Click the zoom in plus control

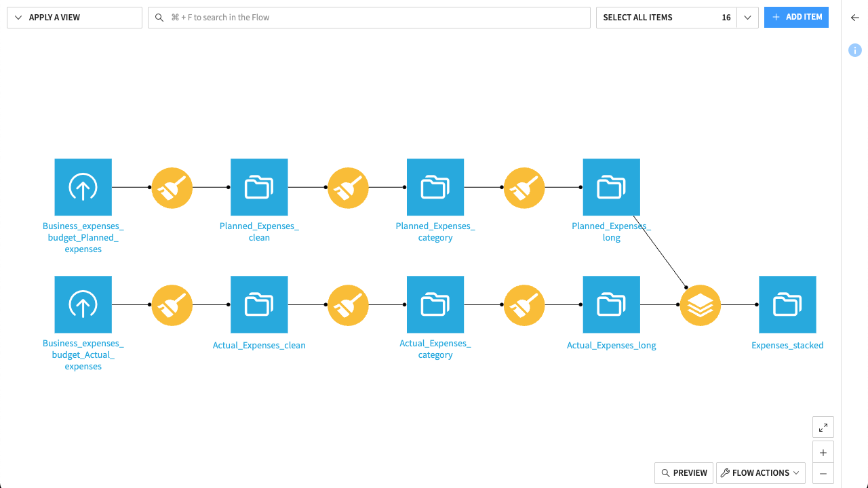click(x=823, y=451)
